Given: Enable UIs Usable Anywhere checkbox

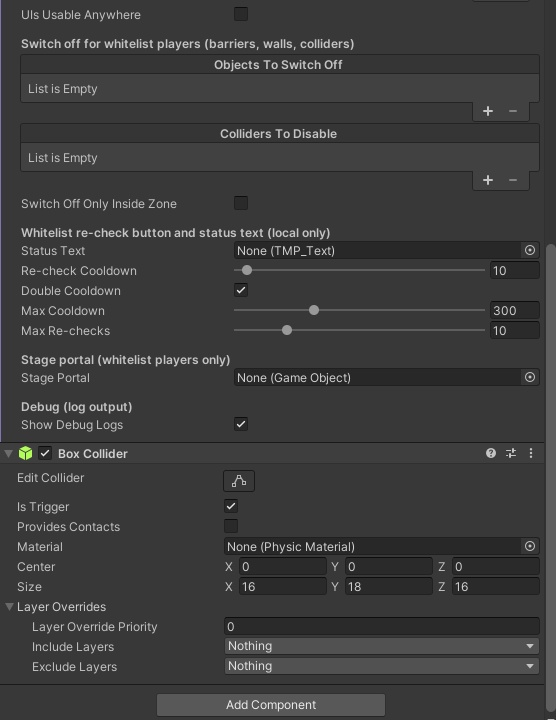Looking at the screenshot, I should pyautogui.click(x=241, y=14).
